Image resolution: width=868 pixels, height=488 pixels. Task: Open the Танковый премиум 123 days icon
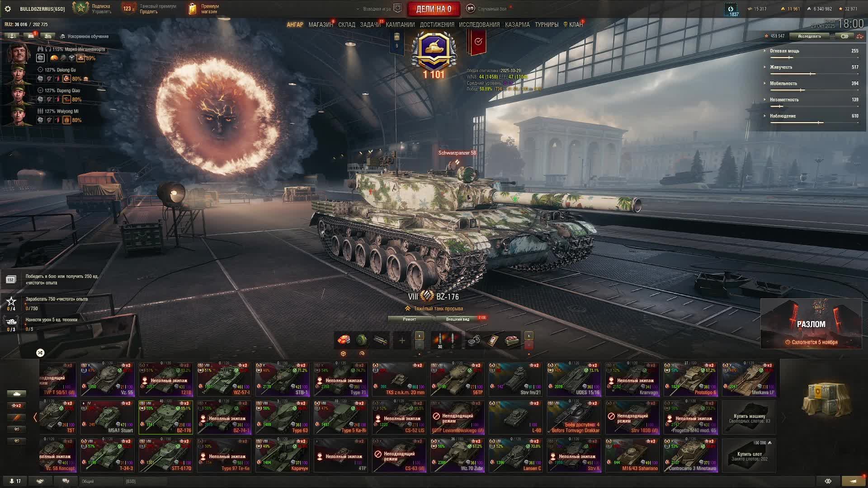128,9
